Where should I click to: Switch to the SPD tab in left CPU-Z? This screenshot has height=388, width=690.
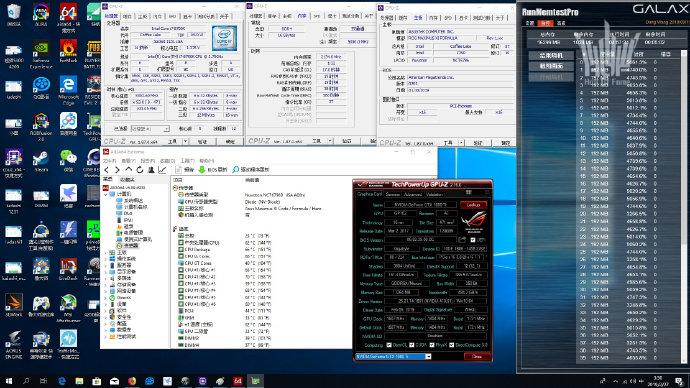point(172,16)
